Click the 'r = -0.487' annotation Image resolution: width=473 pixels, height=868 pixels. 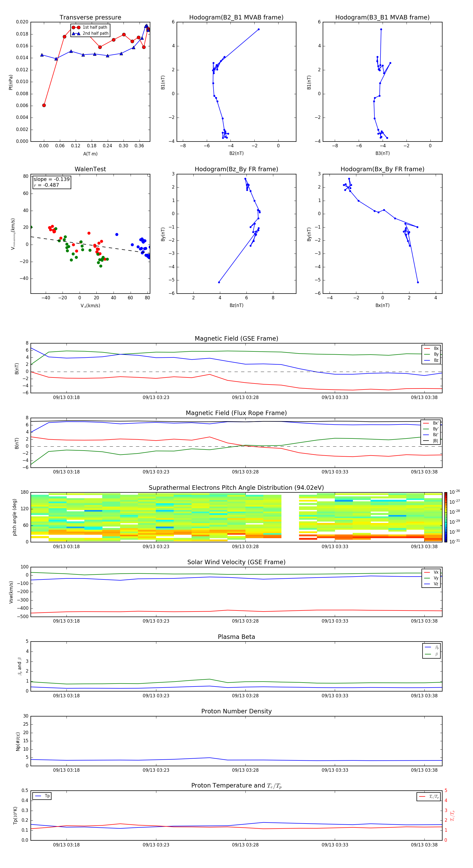tap(47, 185)
